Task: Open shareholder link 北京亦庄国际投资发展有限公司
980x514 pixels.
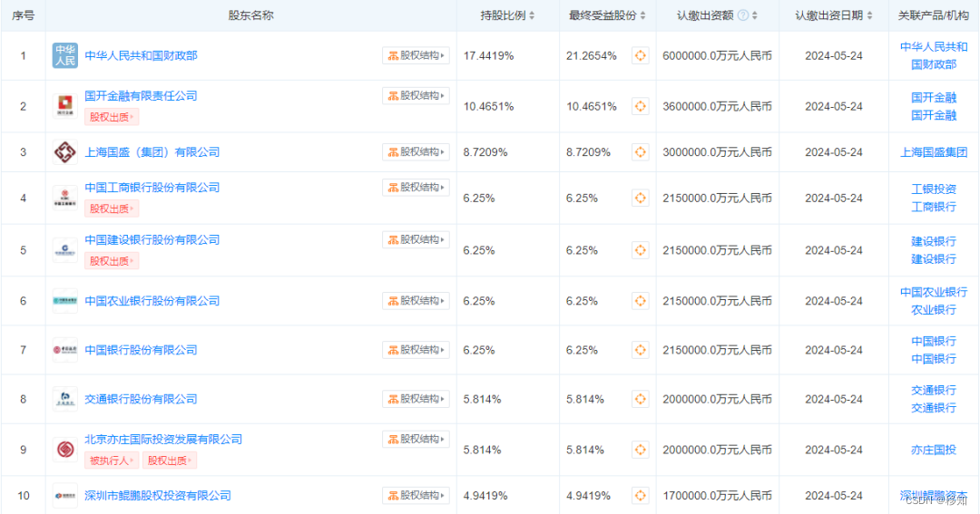Action: pos(163,439)
